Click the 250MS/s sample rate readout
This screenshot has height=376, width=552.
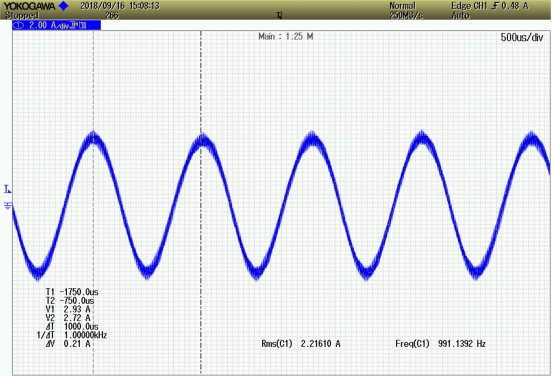click(x=406, y=15)
